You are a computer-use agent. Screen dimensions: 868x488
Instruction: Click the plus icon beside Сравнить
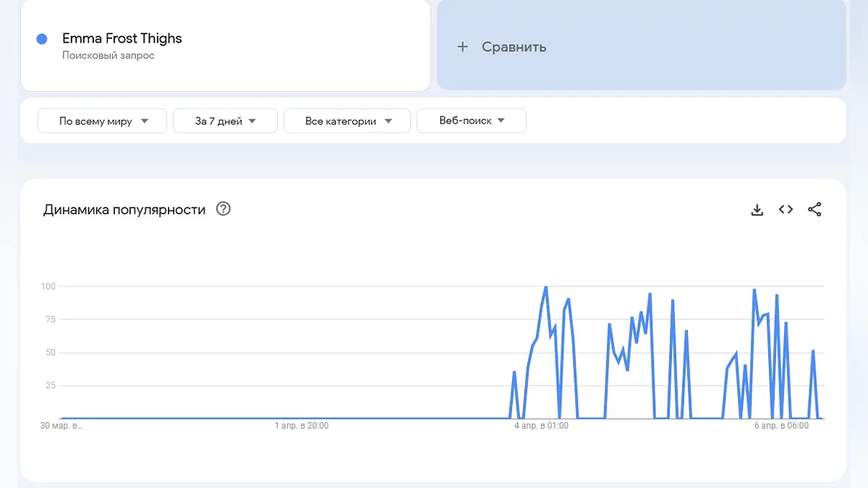463,47
